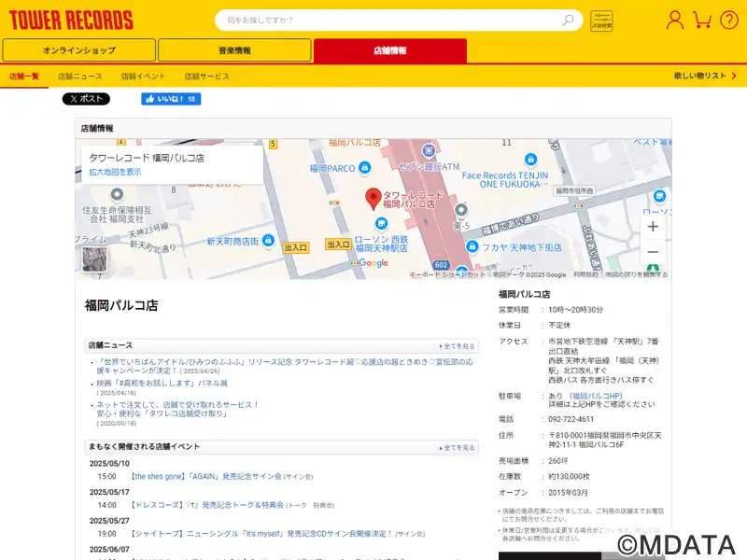
Task: Click the 福岡PARCO shopping marker icon
Action: [x=365, y=167]
